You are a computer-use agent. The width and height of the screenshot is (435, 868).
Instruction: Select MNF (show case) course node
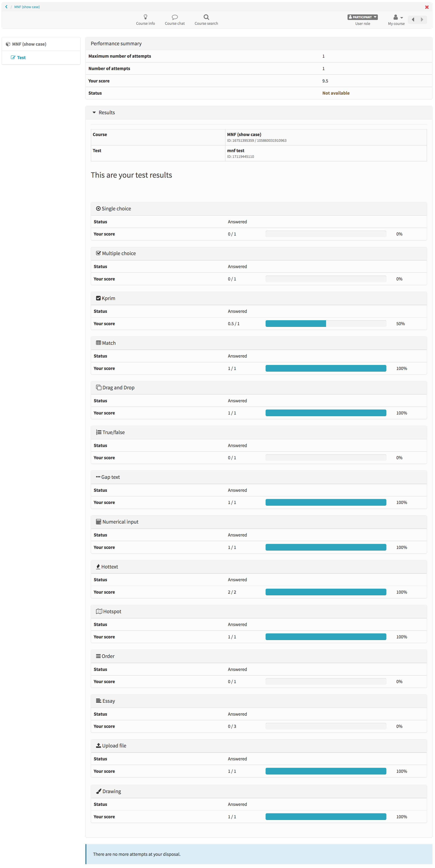(29, 44)
